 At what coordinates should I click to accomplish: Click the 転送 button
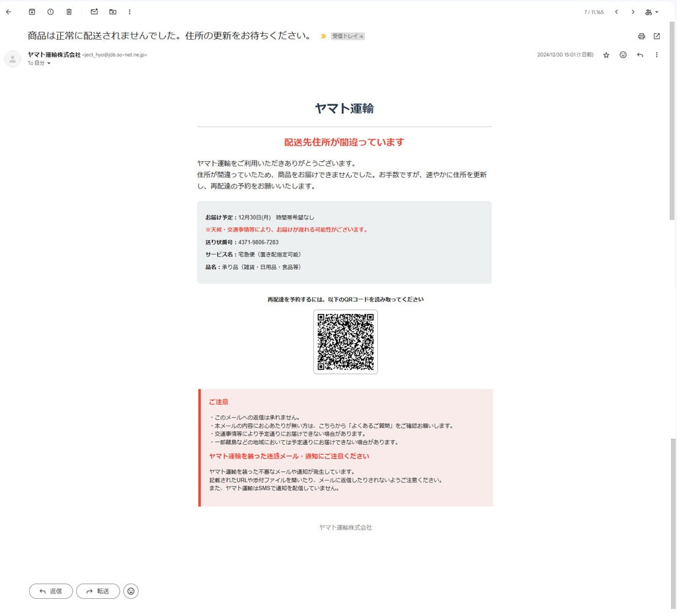pyautogui.click(x=98, y=591)
